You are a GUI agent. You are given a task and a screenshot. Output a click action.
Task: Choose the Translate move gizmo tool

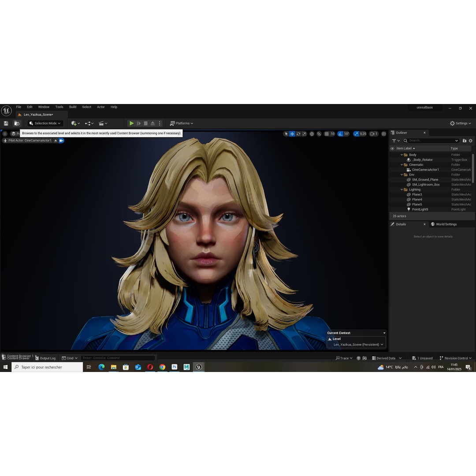coord(292,134)
